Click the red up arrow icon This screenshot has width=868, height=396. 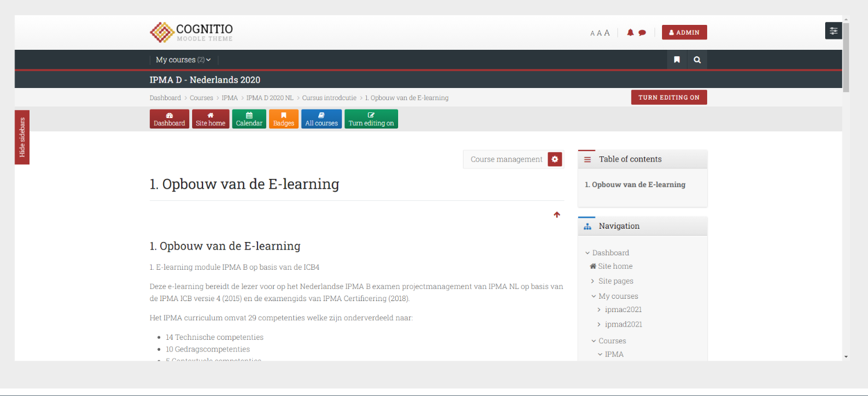point(557,215)
